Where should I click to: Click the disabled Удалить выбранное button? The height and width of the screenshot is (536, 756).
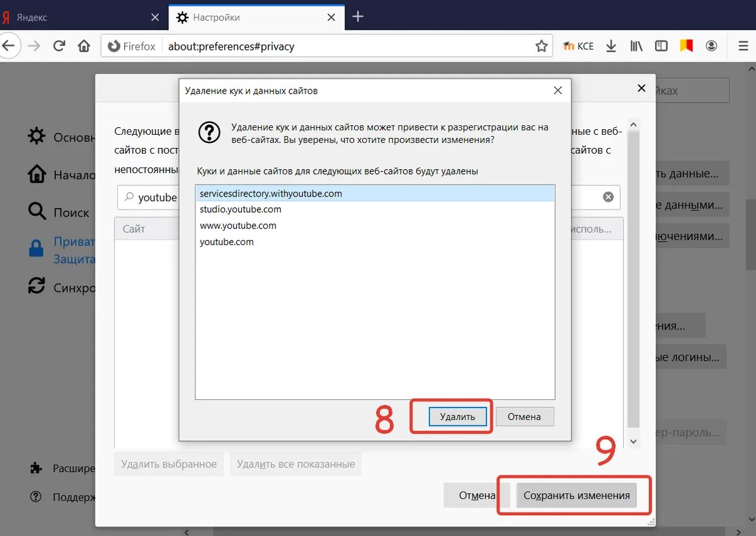169,464
